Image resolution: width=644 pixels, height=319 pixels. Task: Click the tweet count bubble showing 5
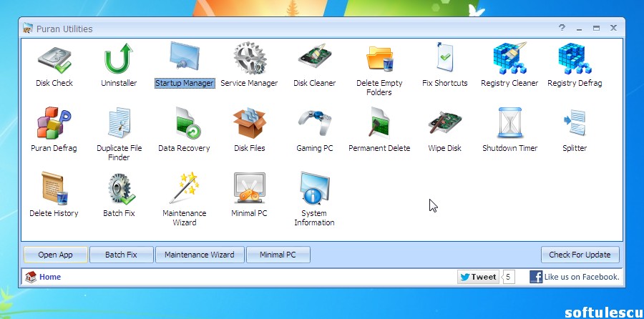point(508,277)
